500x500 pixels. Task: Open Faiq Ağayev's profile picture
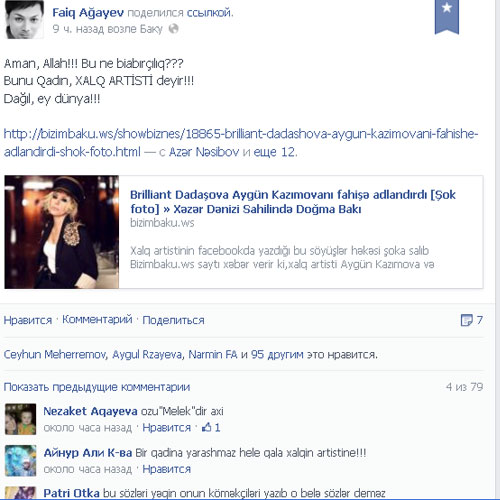[x=24, y=19]
